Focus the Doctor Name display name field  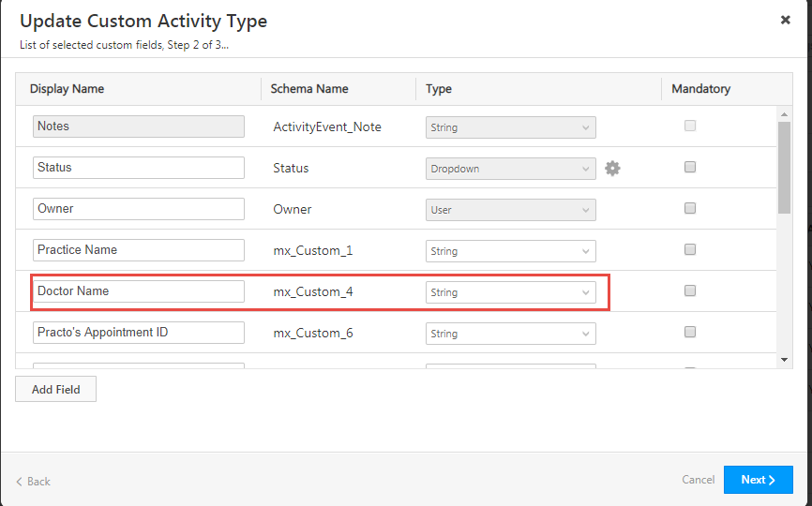138,291
